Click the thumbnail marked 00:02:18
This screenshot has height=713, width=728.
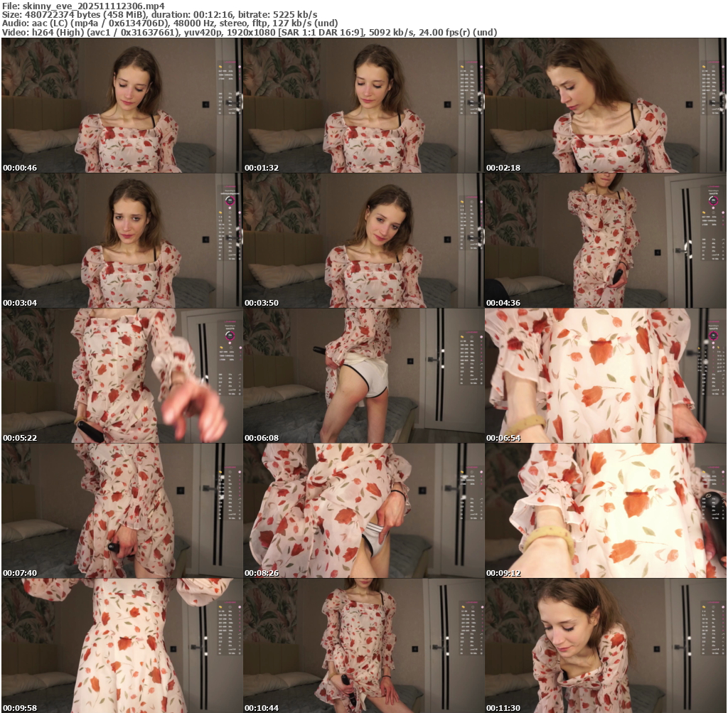605,105
